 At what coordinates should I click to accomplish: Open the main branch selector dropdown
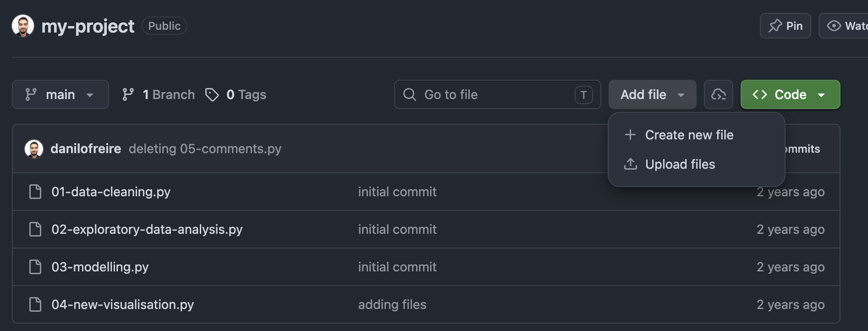[x=60, y=94]
